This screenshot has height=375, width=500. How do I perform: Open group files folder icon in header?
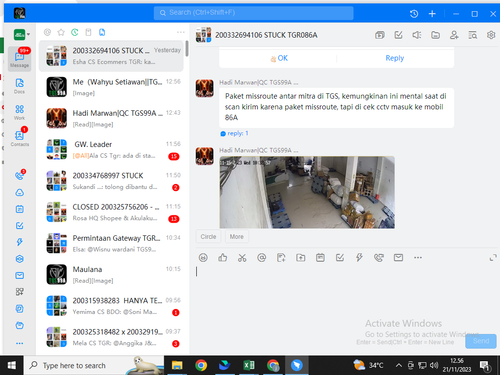(x=435, y=35)
